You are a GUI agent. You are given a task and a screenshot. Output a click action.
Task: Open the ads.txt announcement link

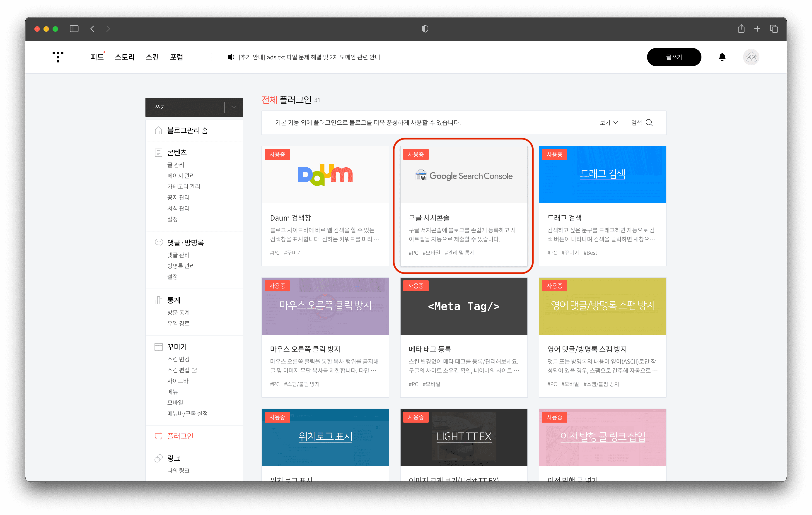(309, 57)
